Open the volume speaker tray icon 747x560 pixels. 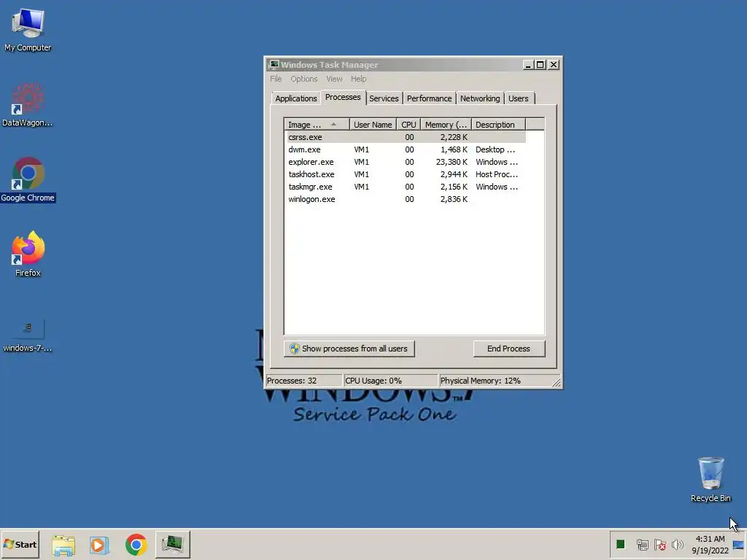click(x=677, y=544)
